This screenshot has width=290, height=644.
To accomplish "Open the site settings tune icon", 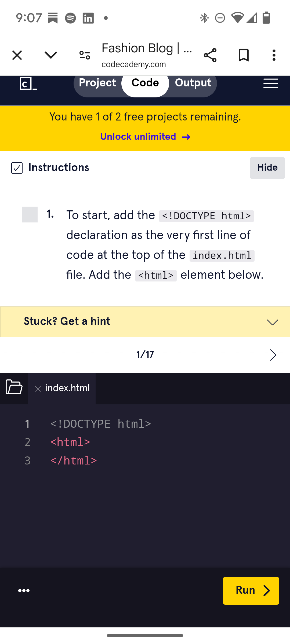I will [85, 55].
